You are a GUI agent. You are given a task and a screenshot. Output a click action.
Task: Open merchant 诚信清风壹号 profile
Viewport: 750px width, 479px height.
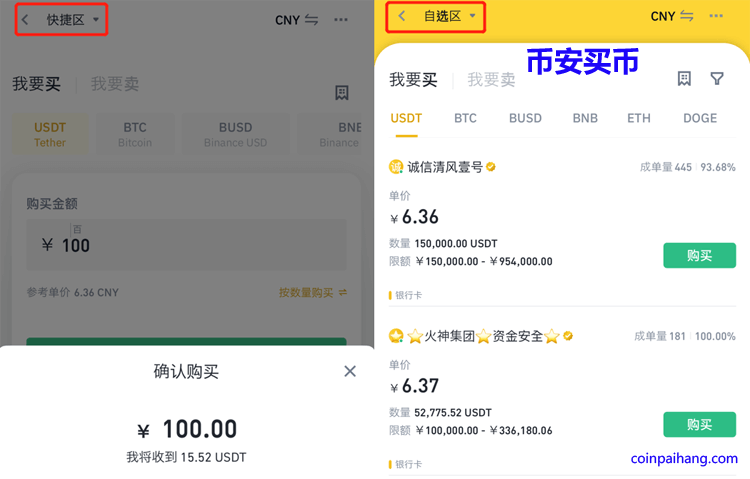click(445, 167)
